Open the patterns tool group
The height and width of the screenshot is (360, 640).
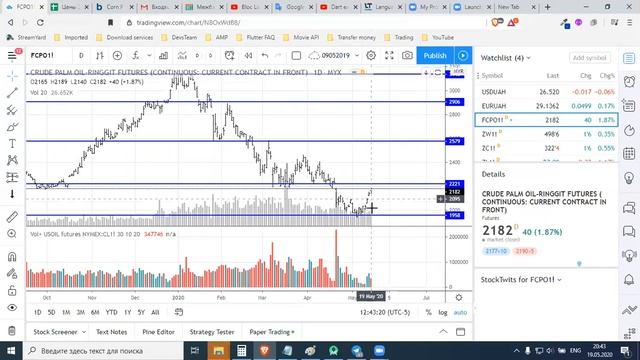[12, 160]
